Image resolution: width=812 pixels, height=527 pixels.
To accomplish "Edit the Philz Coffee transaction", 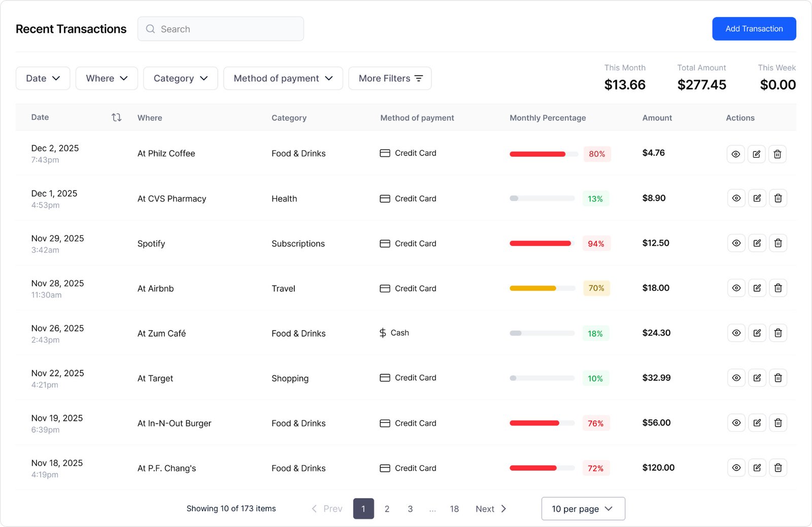I will (756, 154).
